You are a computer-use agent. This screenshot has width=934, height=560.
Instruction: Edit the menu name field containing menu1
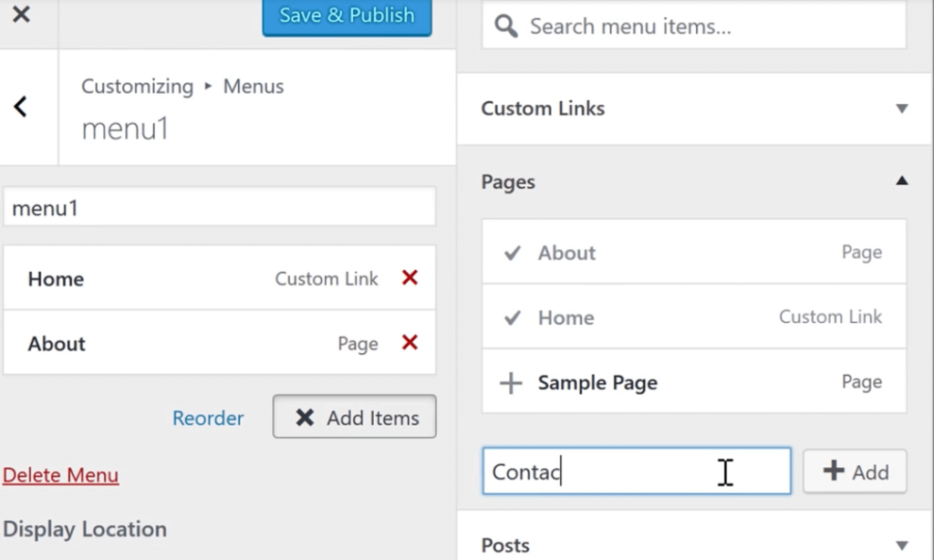pos(219,207)
